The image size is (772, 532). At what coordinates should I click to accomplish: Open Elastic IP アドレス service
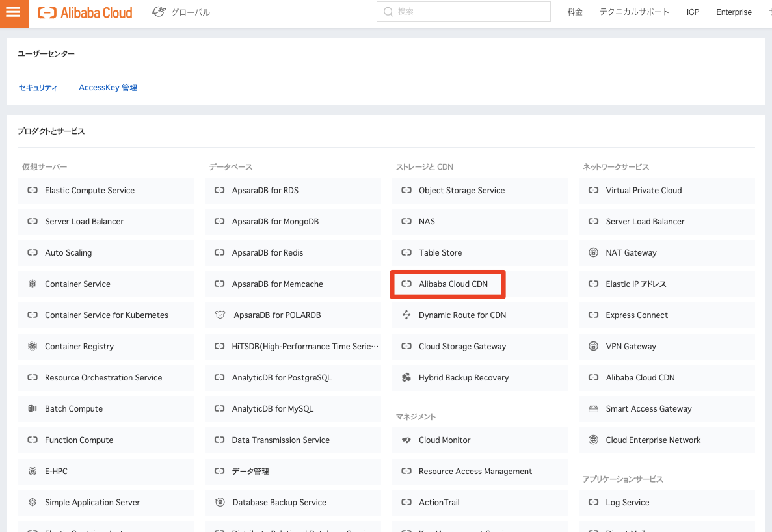[667, 284]
